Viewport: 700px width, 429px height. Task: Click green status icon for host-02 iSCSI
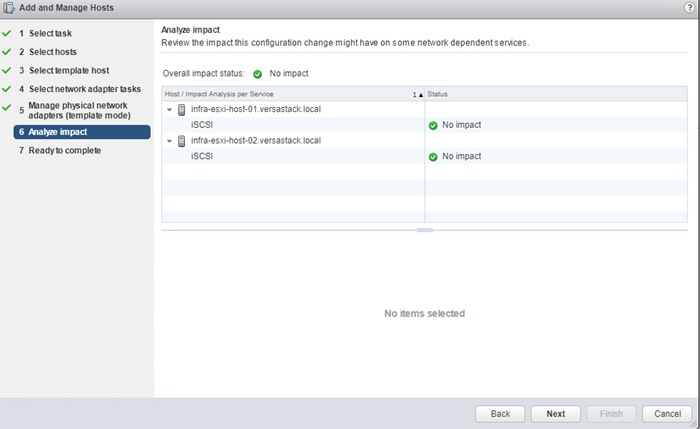433,157
